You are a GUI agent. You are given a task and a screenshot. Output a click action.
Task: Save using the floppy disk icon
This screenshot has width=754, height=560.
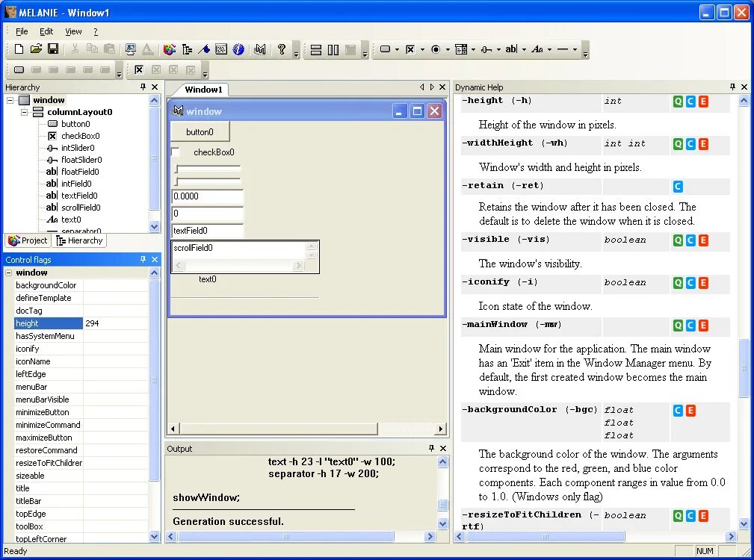[53, 49]
